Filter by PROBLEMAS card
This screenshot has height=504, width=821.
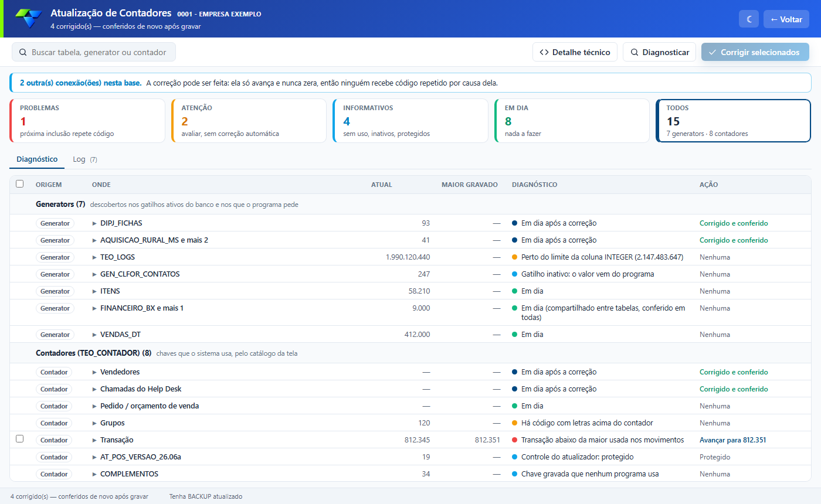(87, 121)
